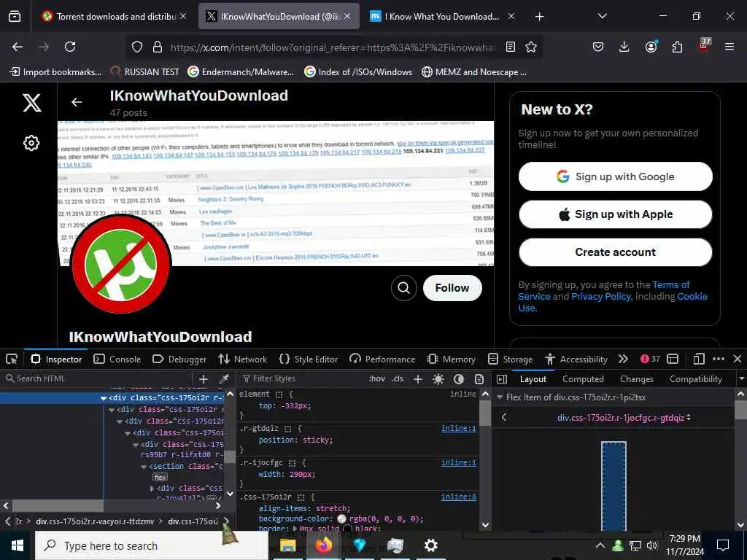This screenshot has height=560, width=747.
Task: Toggle Responsive Design Mode
Action: coord(698,359)
